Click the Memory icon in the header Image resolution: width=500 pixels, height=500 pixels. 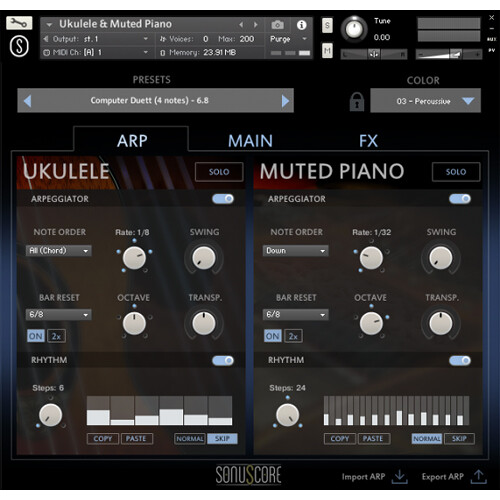pyautogui.click(x=162, y=53)
